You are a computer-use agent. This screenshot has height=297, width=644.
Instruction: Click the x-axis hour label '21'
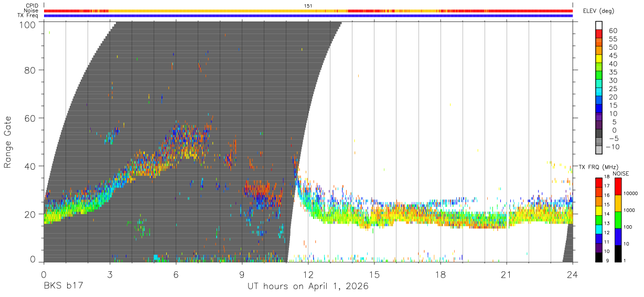point(507,274)
